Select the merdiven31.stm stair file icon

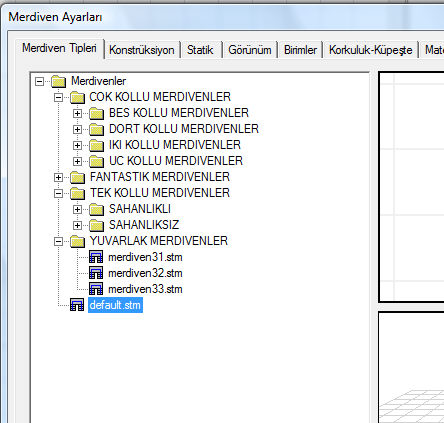pos(96,257)
